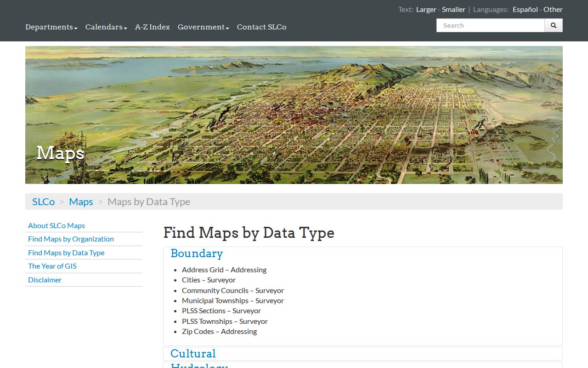Collapse the Boundary section header

[197, 253]
